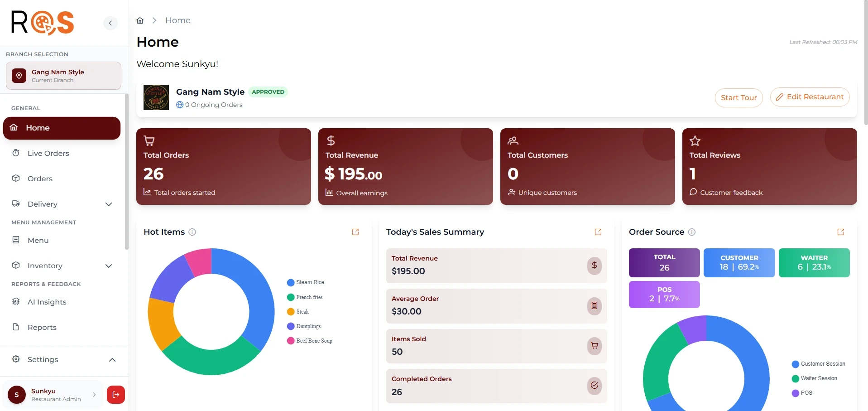Click the Start Tour button
Screen dimensions: 868x411
click(x=739, y=97)
